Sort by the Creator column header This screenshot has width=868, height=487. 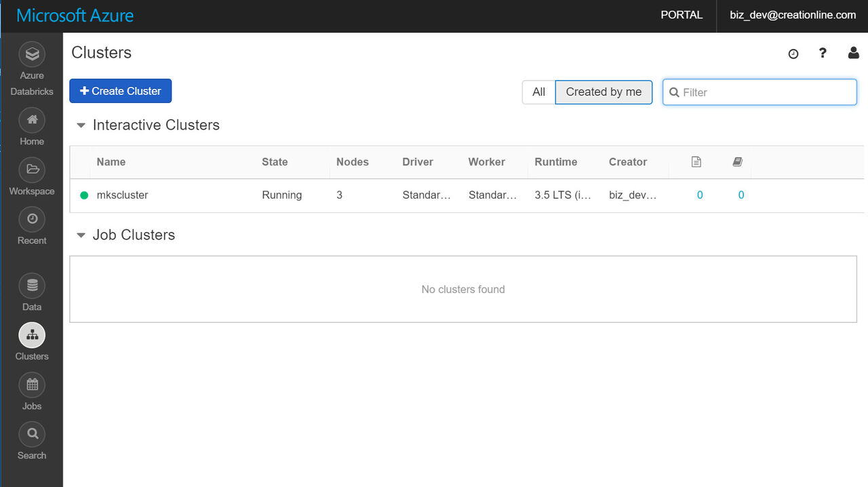(x=628, y=162)
